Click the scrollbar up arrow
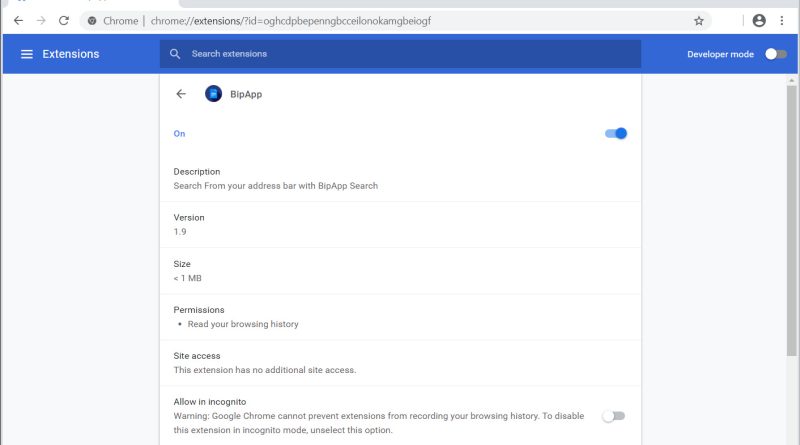Screen dimensions: 800x445 pos(793,79)
